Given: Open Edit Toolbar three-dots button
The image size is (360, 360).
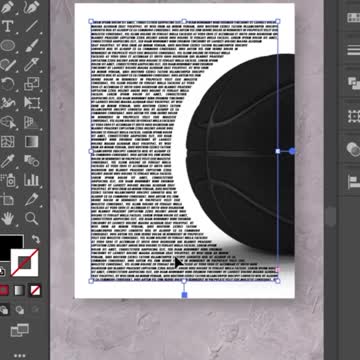Looking at the screenshot, I should 19,356.
